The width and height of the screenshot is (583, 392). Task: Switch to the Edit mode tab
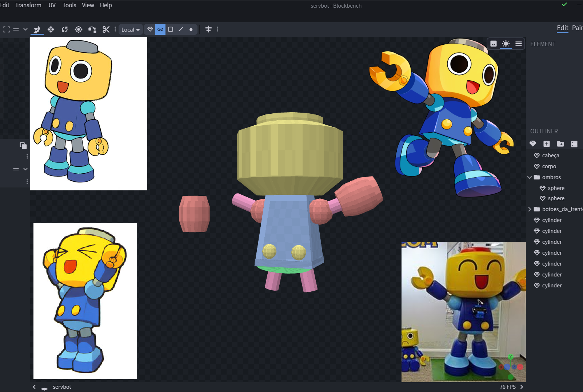click(562, 28)
